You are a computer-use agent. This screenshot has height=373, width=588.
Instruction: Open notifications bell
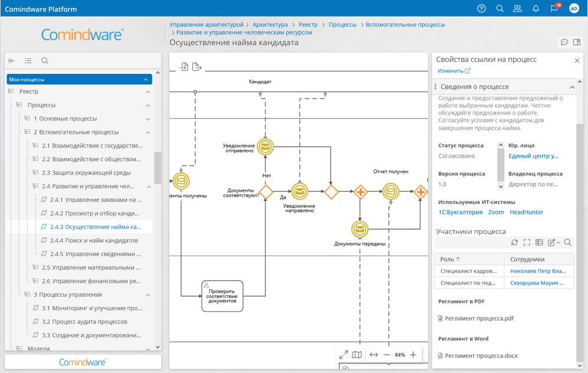(535, 9)
